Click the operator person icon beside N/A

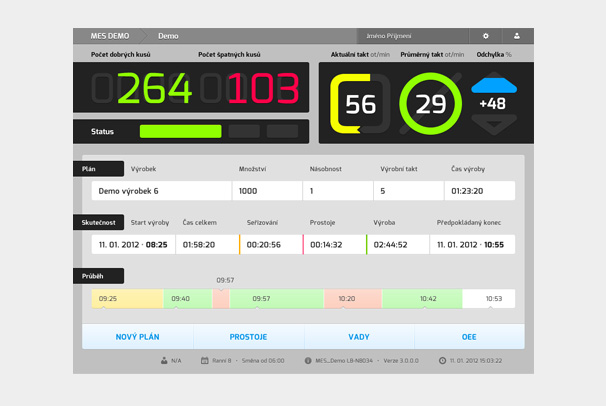tap(163, 360)
